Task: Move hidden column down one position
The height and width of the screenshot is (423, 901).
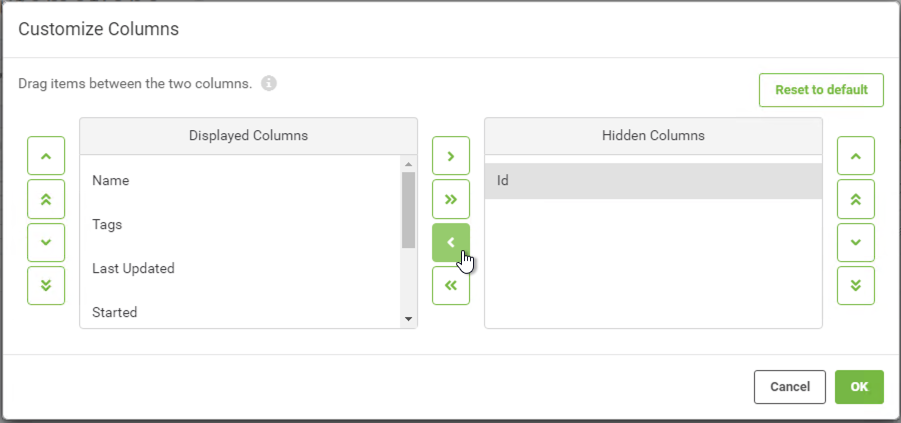Action: [856, 243]
